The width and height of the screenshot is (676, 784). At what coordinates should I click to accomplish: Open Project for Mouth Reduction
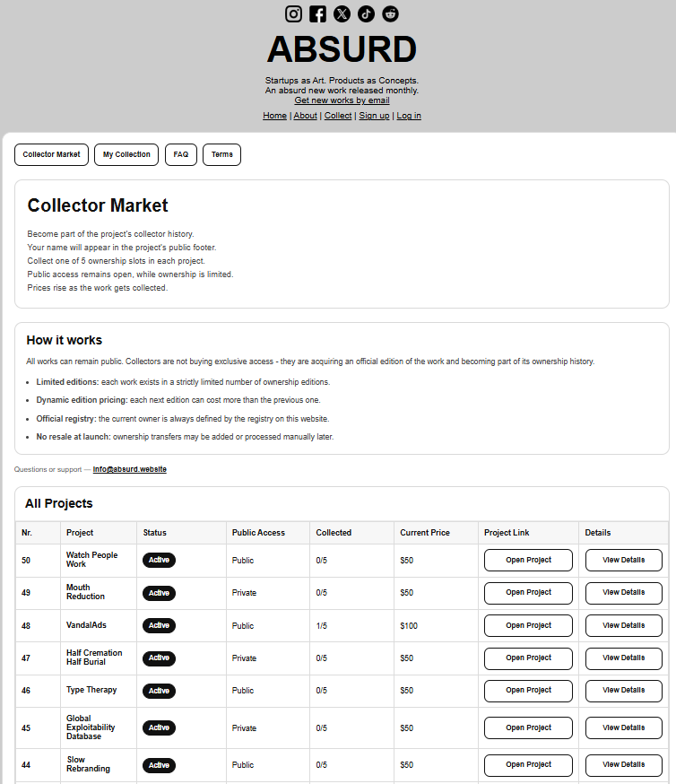pyautogui.click(x=528, y=593)
